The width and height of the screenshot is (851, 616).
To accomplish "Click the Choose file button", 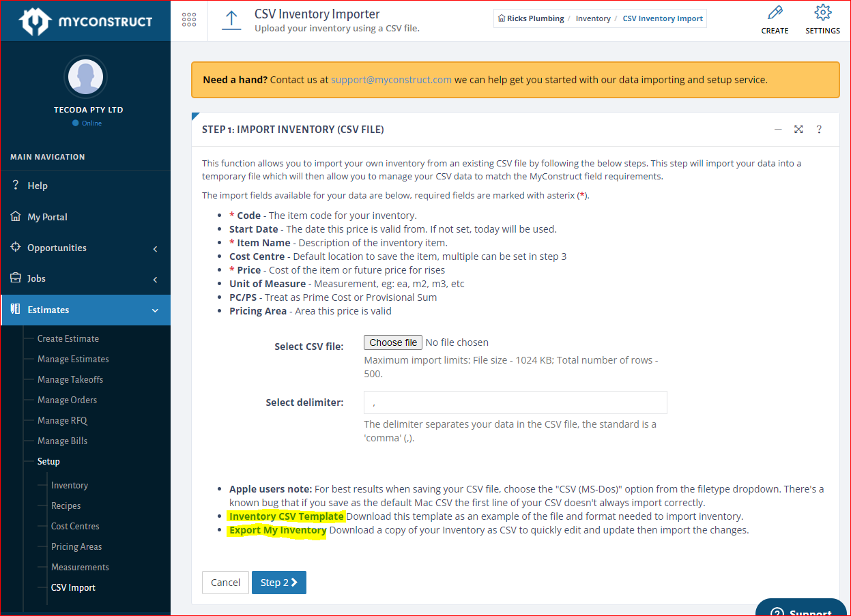I will tap(393, 342).
